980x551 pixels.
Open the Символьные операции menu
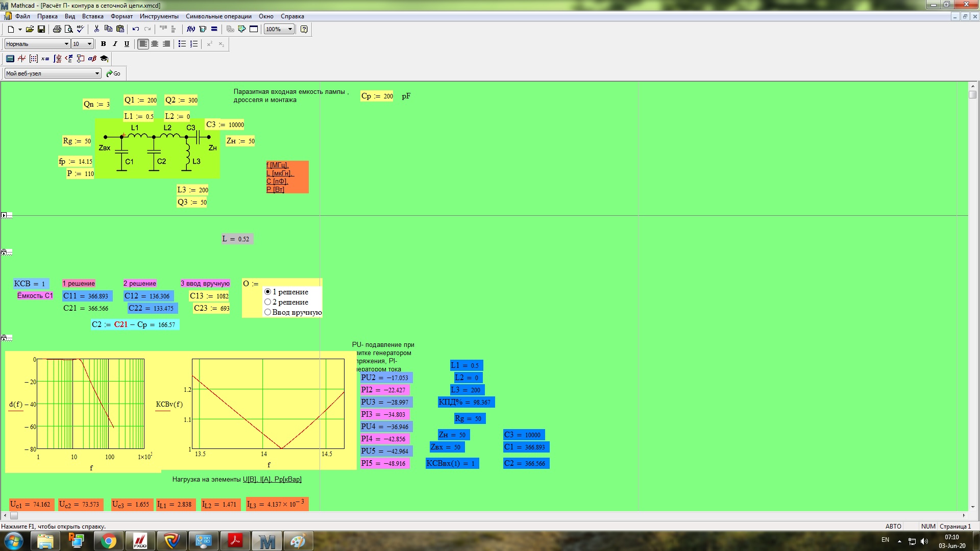pyautogui.click(x=218, y=16)
